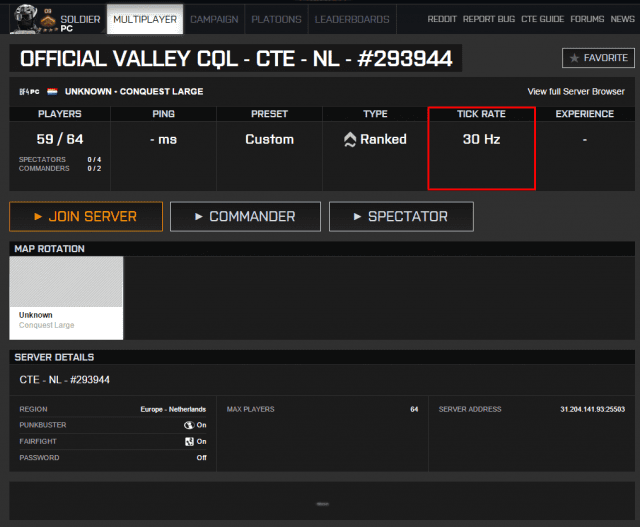Switch to the Campaign tab
Screen dimensions: 640x527
(214, 19)
